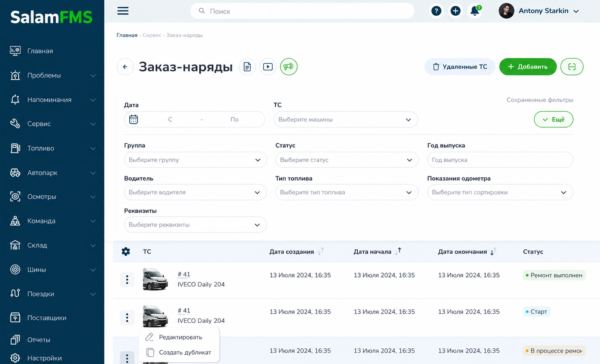
Task: Click Antony Starkin's avatar photo
Action: 506,11
